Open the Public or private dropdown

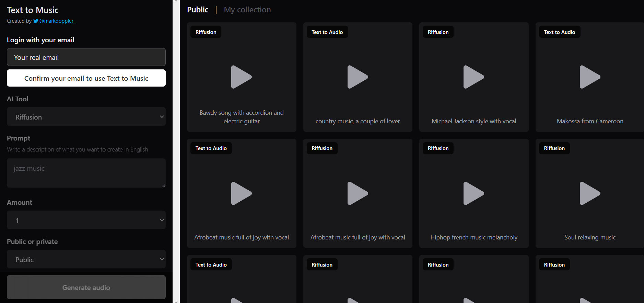click(x=86, y=259)
